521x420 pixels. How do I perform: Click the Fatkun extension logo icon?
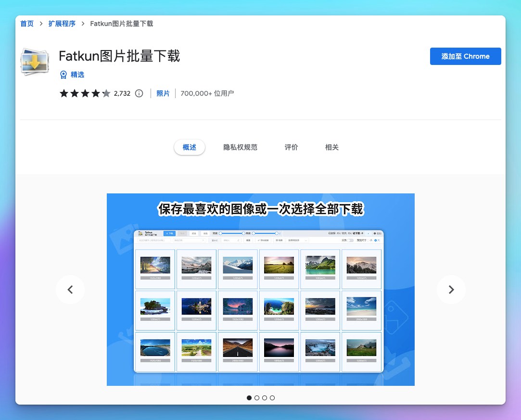pos(35,62)
